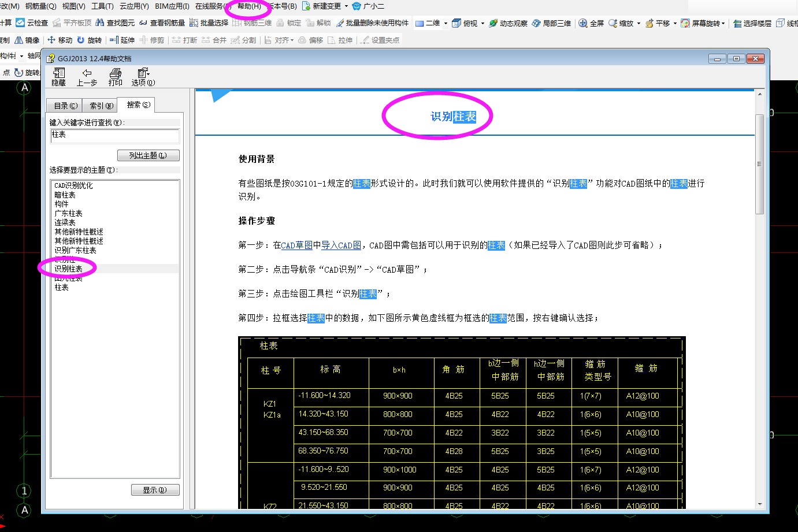Open the pan (平移) dropdown arrow
This screenshot has height=532, width=798.
[675, 23]
